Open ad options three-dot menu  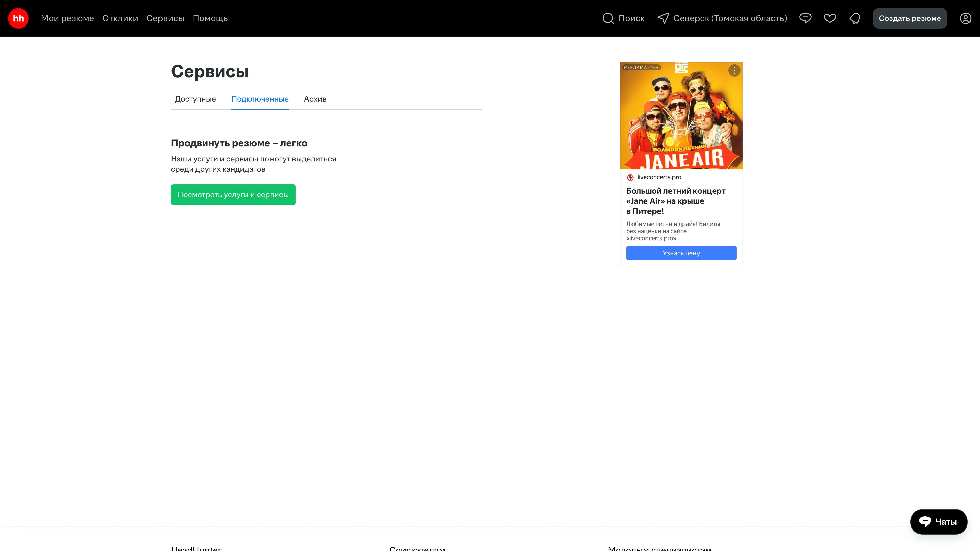coord(734,70)
